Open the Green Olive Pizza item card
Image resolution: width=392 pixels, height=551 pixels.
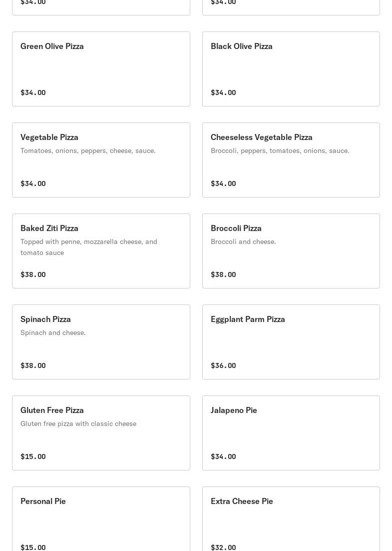pyautogui.click(x=101, y=69)
